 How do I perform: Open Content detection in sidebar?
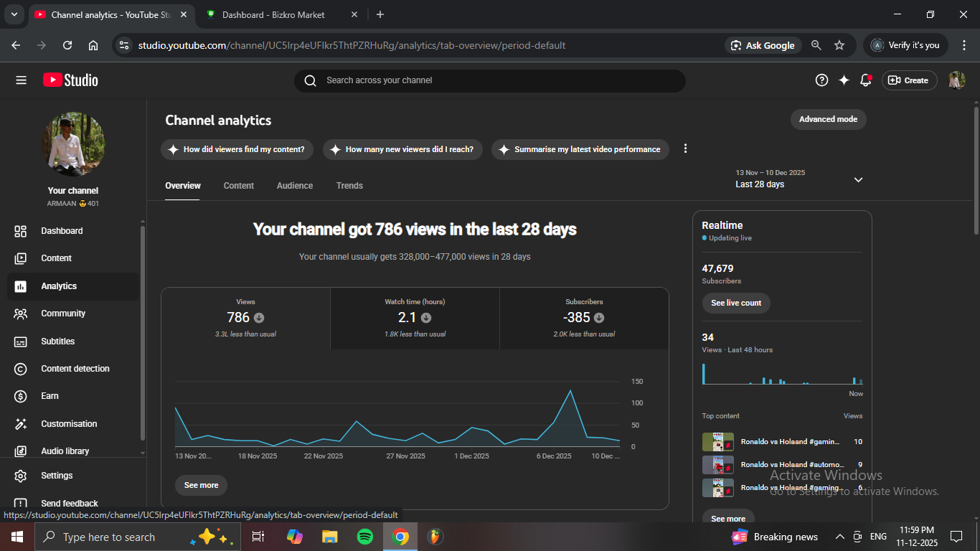(75, 369)
